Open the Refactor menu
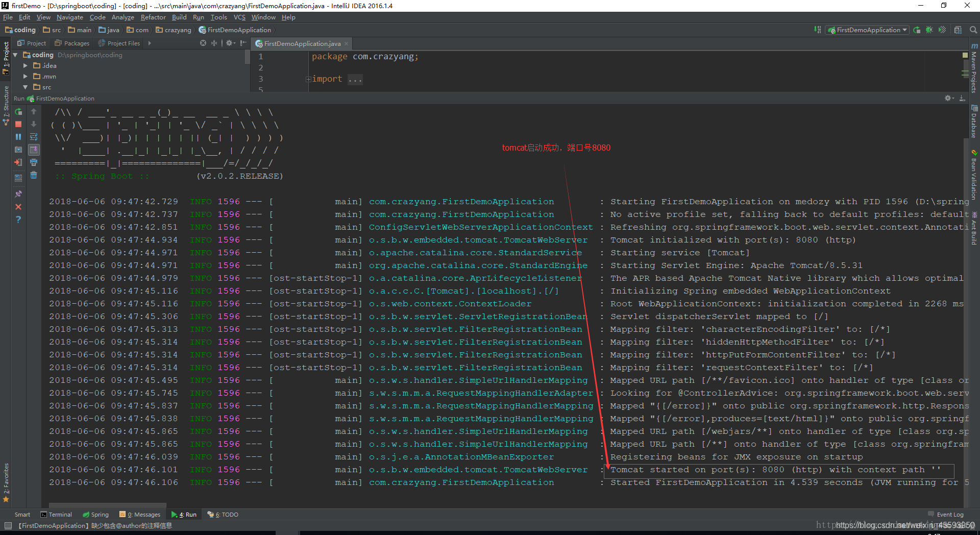Viewport: 980px width, 535px height. 153,17
